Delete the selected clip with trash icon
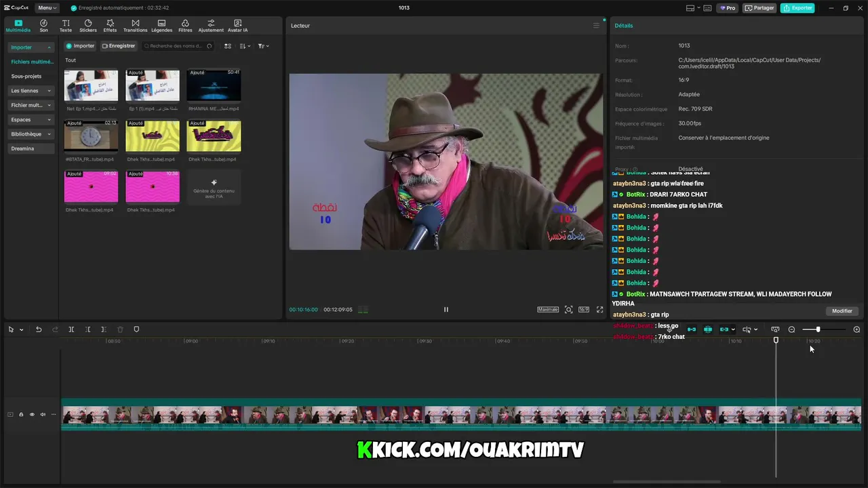This screenshot has height=488, width=868. 120,329
